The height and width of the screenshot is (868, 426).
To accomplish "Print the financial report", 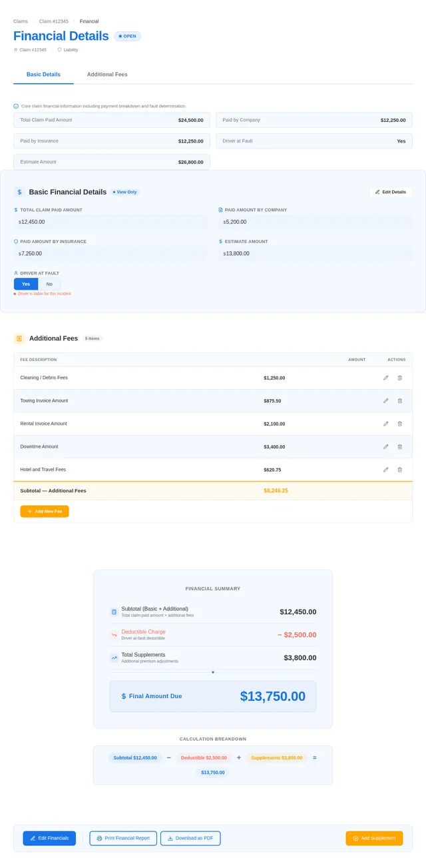I will tap(124, 838).
